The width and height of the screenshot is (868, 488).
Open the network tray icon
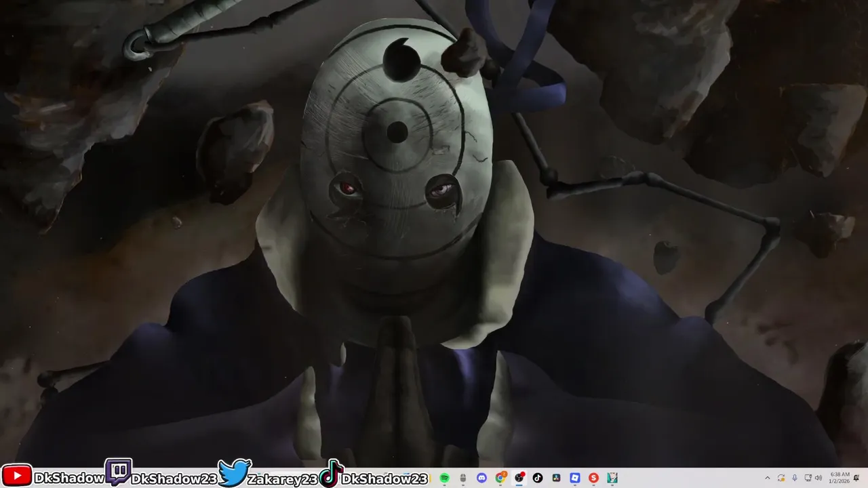click(808, 478)
